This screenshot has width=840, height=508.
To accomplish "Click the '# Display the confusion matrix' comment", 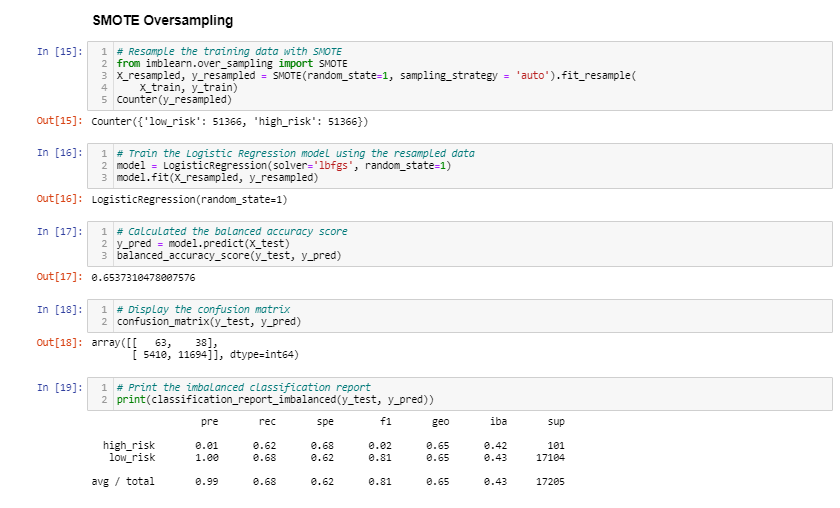I will 203,310.
